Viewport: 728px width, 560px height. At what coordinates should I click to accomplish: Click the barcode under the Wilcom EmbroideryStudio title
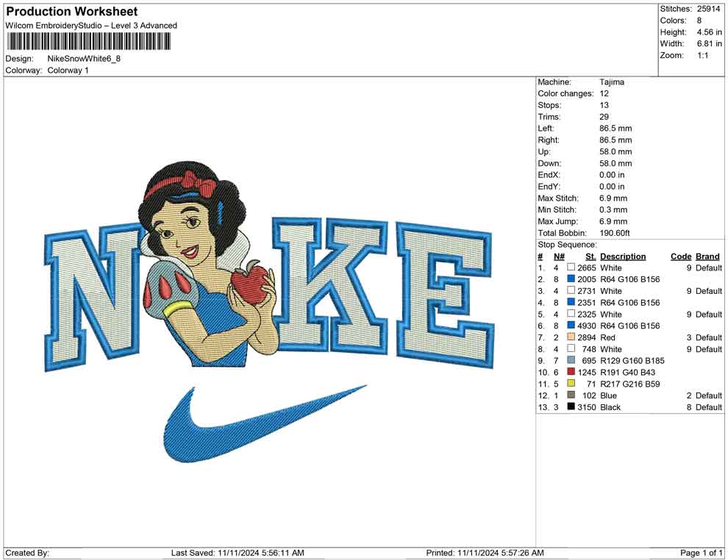coord(89,42)
